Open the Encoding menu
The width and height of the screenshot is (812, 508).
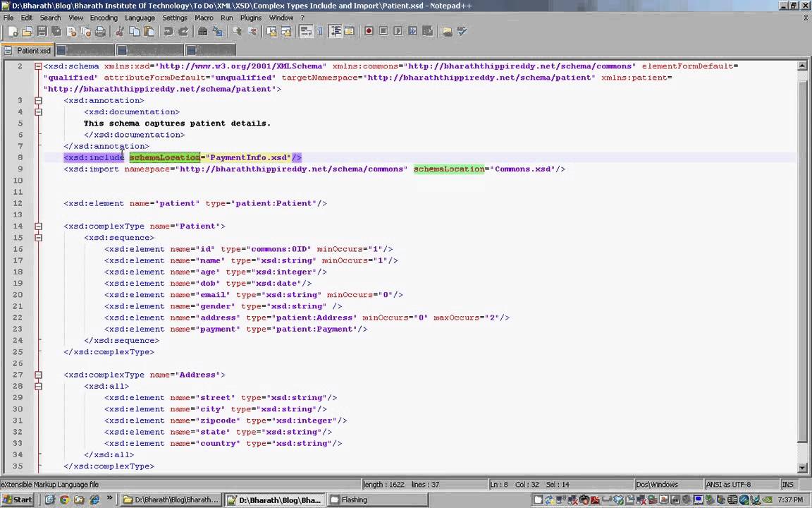(x=104, y=18)
